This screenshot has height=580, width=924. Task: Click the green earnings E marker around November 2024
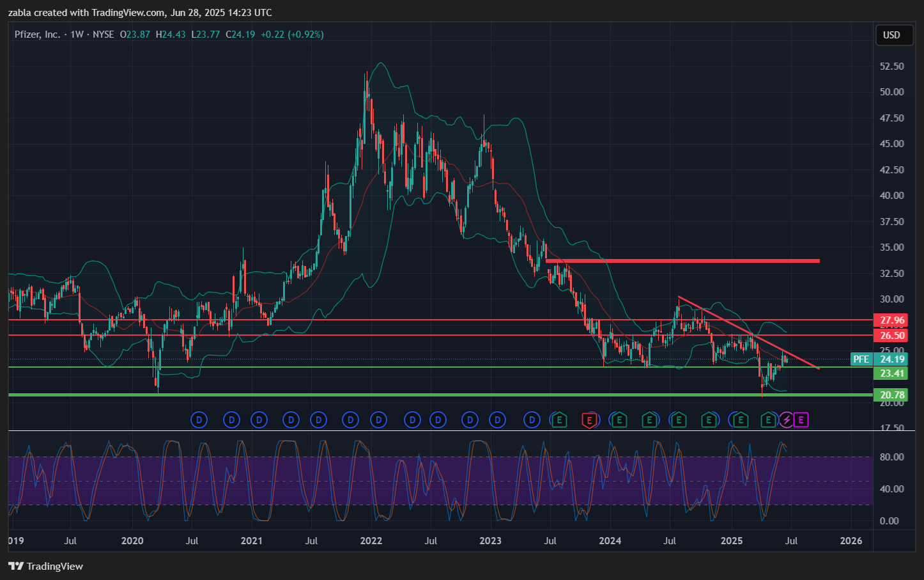pyautogui.click(x=708, y=420)
